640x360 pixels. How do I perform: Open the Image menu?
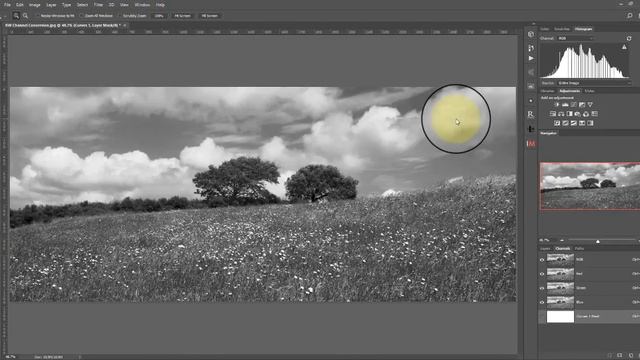35,5
